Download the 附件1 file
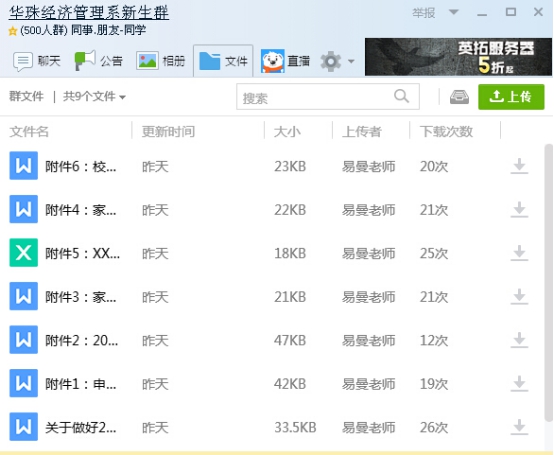 pos(519,384)
